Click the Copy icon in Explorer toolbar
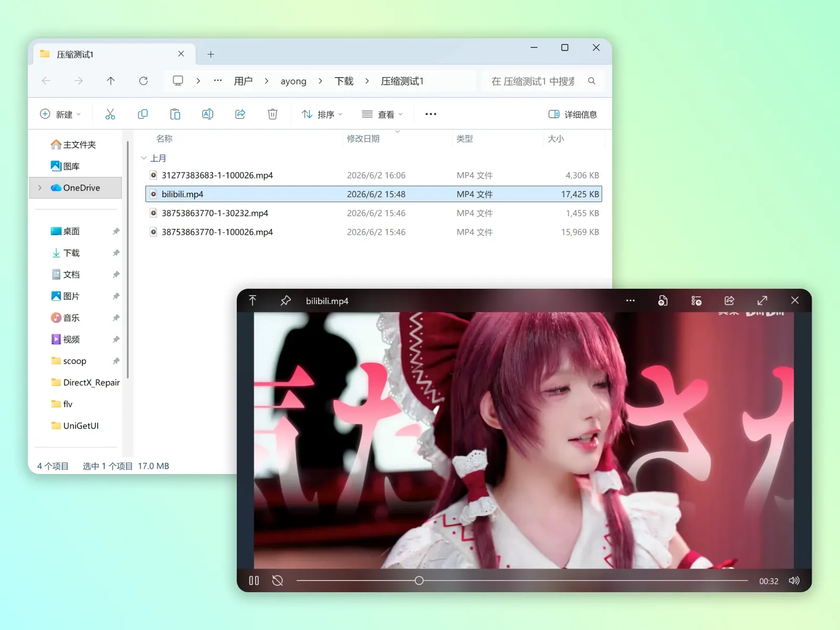This screenshot has height=630, width=840. (x=142, y=114)
